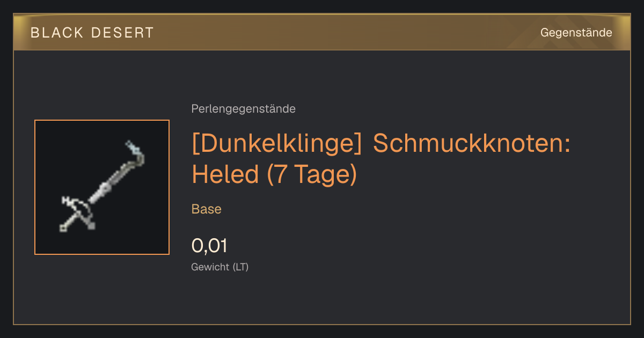The image size is (644, 338).
Task: Click the orange-bordered item thumbnail frame
Action: point(102,187)
